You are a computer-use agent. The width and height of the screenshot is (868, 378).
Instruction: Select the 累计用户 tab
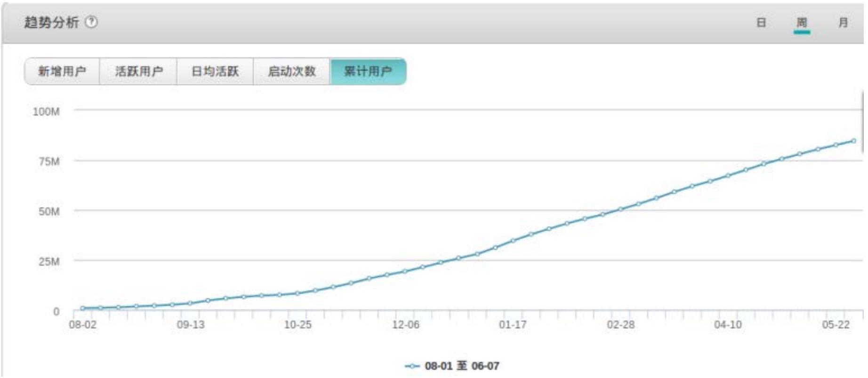pyautogui.click(x=368, y=71)
